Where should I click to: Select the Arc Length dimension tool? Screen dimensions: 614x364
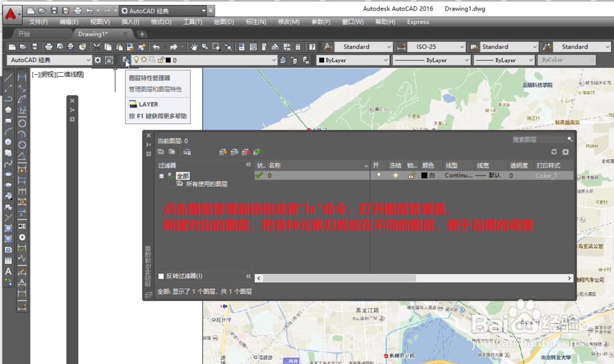(22, 99)
